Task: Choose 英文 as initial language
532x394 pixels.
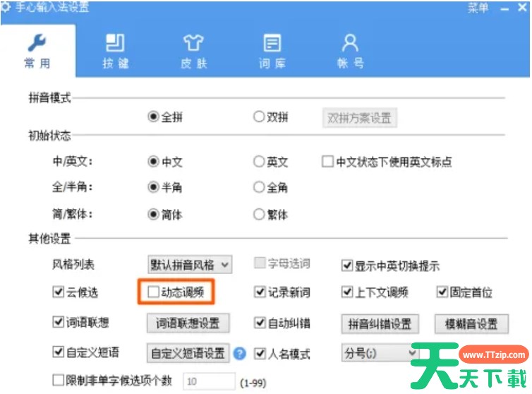Action: click(259, 161)
